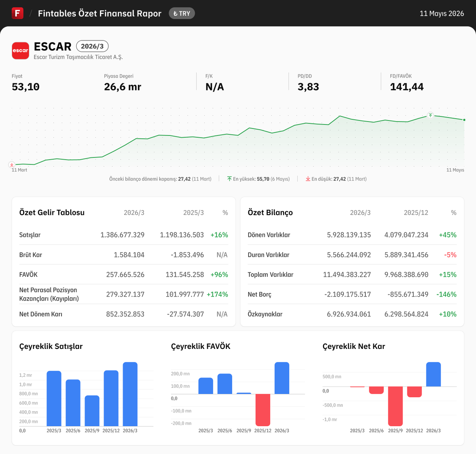Click the Çeyreklik Net Kar chart title

[x=354, y=346]
